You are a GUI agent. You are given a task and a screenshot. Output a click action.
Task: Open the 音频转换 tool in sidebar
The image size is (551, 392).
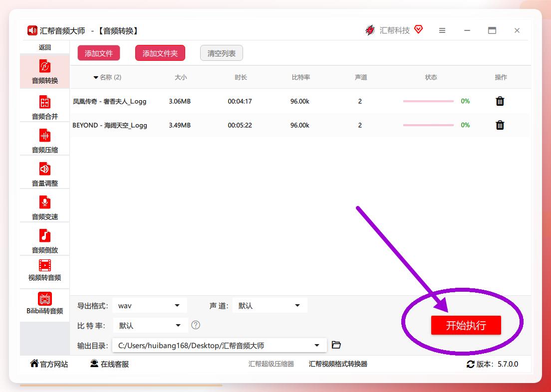pyautogui.click(x=45, y=72)
